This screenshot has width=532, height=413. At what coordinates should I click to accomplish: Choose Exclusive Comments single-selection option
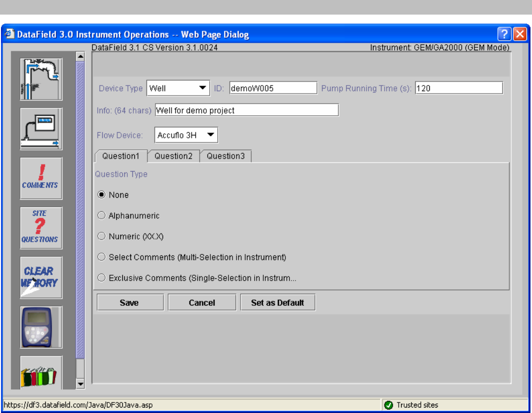(x=101, y=278)
